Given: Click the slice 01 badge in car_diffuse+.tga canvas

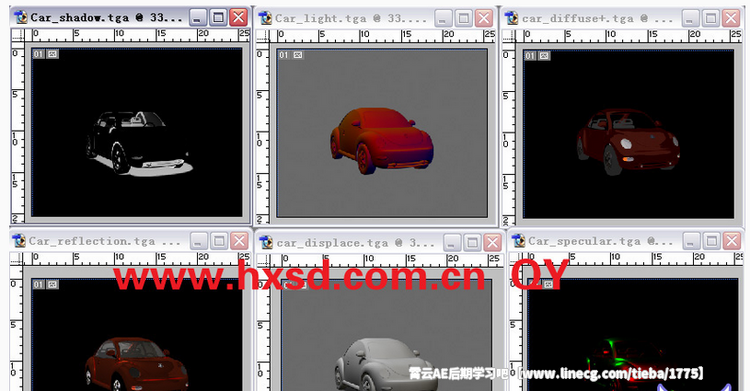Looking at the screenshot, I should tap(530, 56).
